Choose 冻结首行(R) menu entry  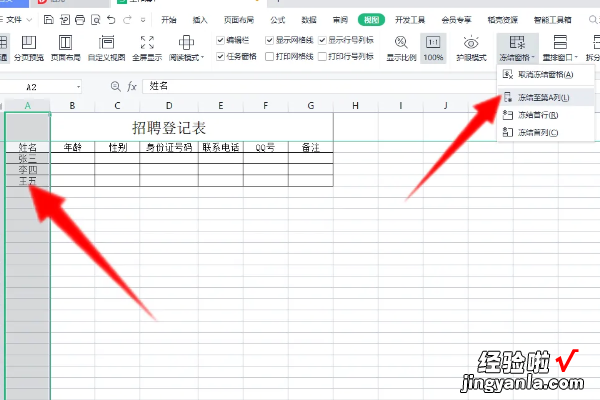[x=546, y=115]
